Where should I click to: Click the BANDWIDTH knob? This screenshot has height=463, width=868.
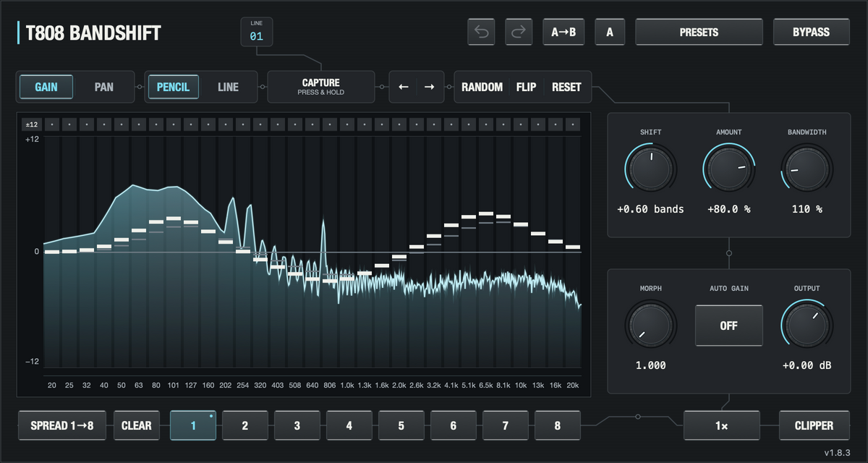tap(807, 168)
